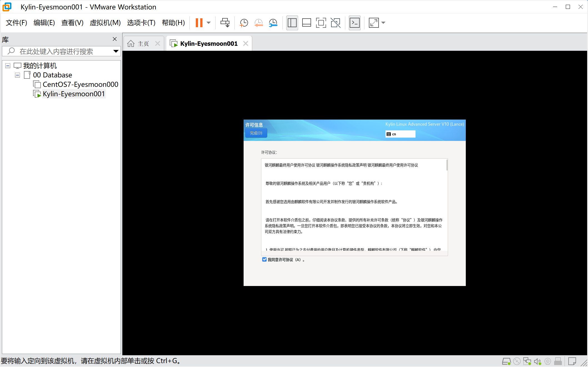Viewport: 588px width, 367px height.
Task: Collapse the 我的计算机 tree node
Action: click(8, 66)
